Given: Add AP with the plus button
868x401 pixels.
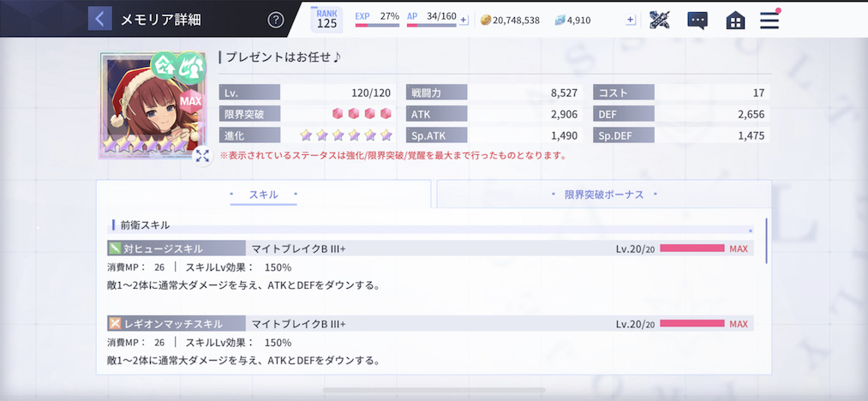Looking at the screenshot, I should pyautogui.click(x=464, y=20).
